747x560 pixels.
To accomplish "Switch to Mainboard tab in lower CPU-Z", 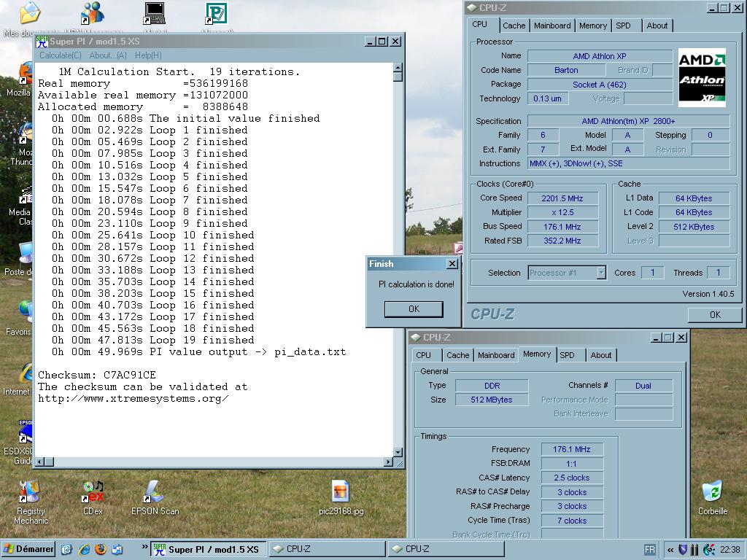I will coord(496,355).
